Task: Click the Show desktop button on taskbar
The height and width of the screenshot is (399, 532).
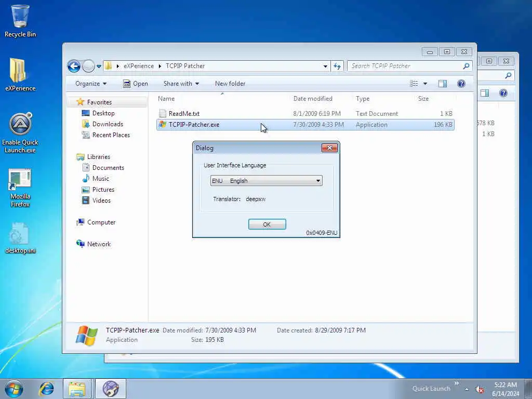Action: (x=528, y=389)
